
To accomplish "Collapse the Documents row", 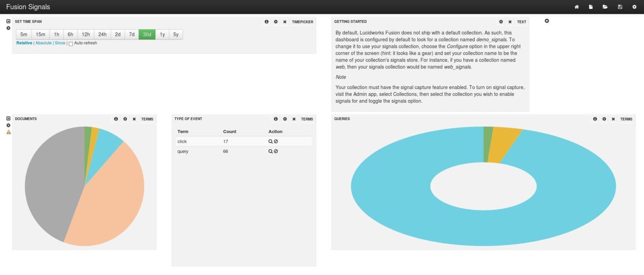I will click(x=8, y=119).
